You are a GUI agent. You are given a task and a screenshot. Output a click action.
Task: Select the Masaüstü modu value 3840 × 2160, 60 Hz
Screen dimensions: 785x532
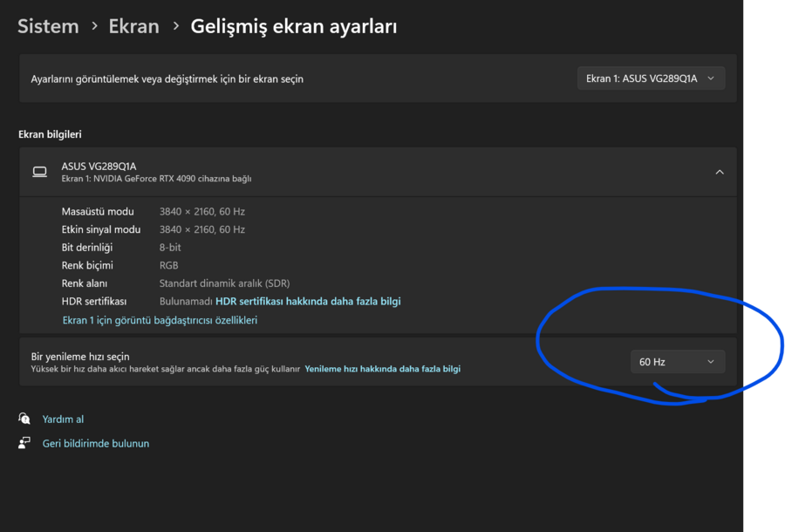[201, 212]
